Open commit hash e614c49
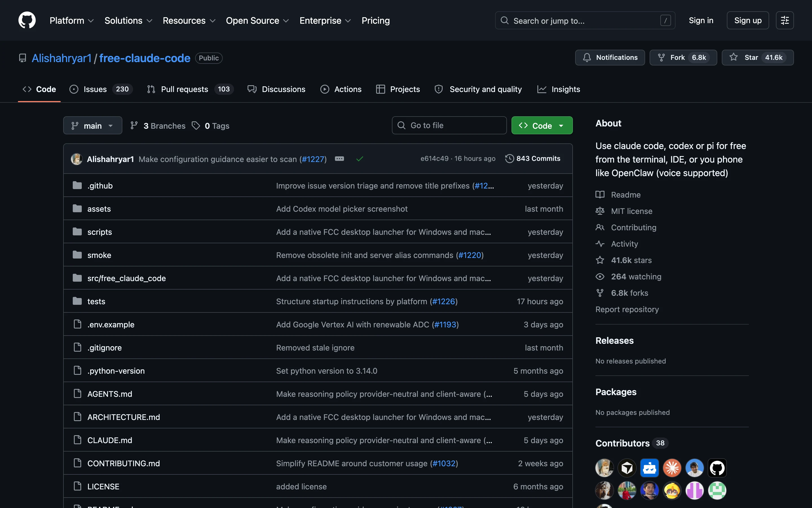 click(x=434, y=159)
